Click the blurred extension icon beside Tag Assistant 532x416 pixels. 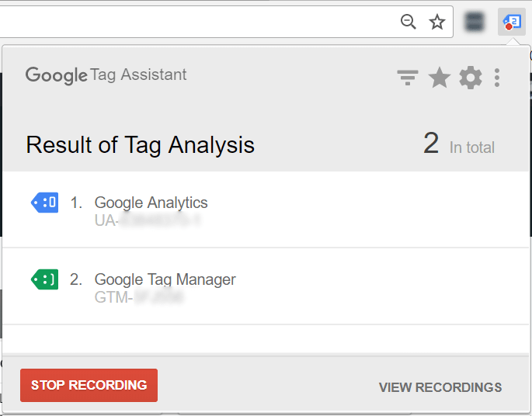tap(474, 22)
